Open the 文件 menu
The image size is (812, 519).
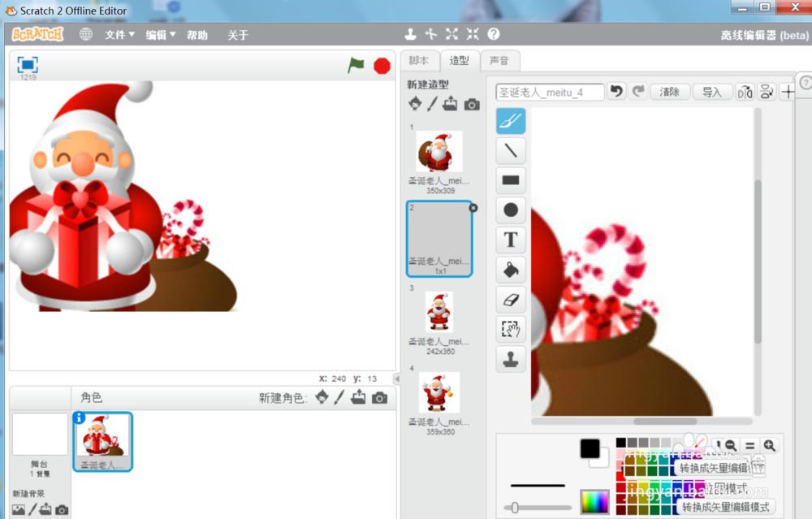pos(119,35)
